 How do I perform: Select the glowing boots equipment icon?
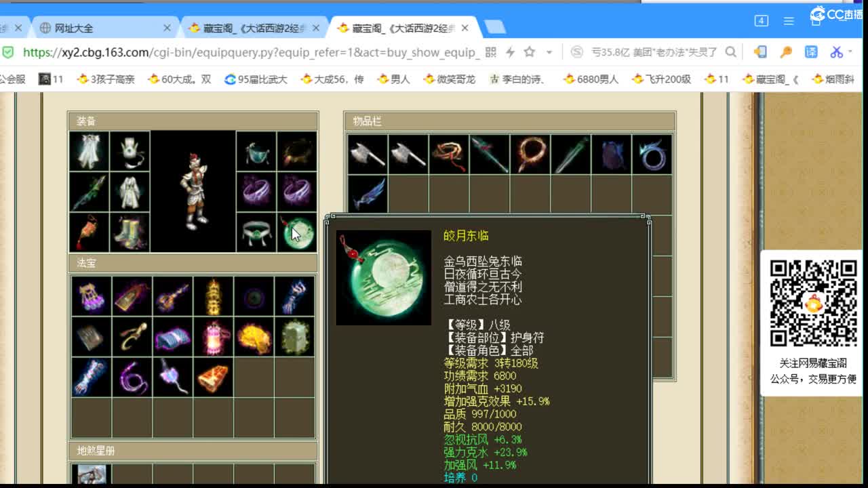130,232
